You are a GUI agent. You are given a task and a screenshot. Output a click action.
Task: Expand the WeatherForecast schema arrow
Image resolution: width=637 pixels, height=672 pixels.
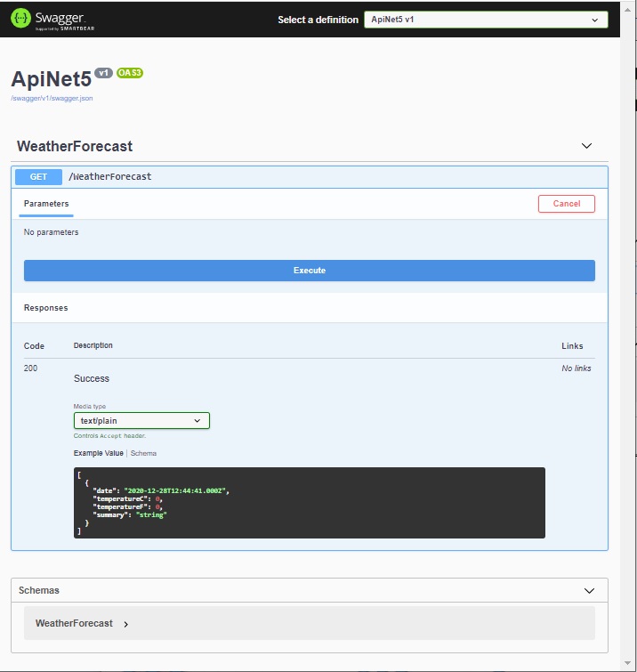125,624
